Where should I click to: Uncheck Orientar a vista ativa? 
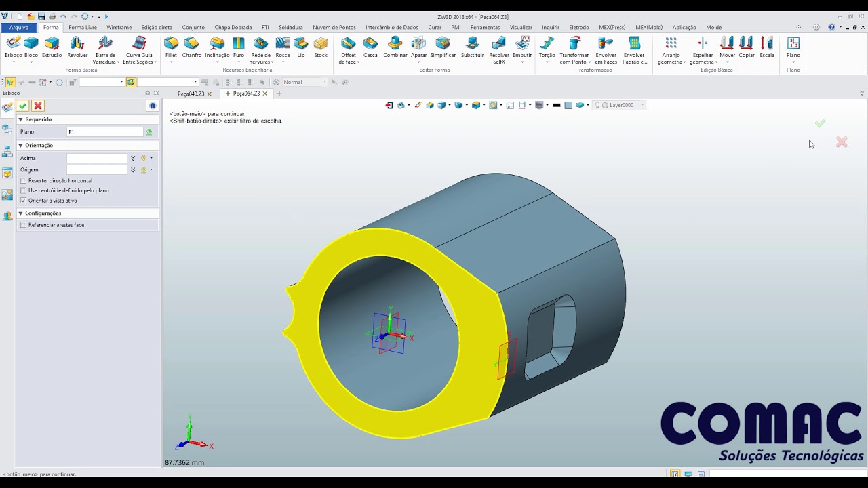(24, 201)
